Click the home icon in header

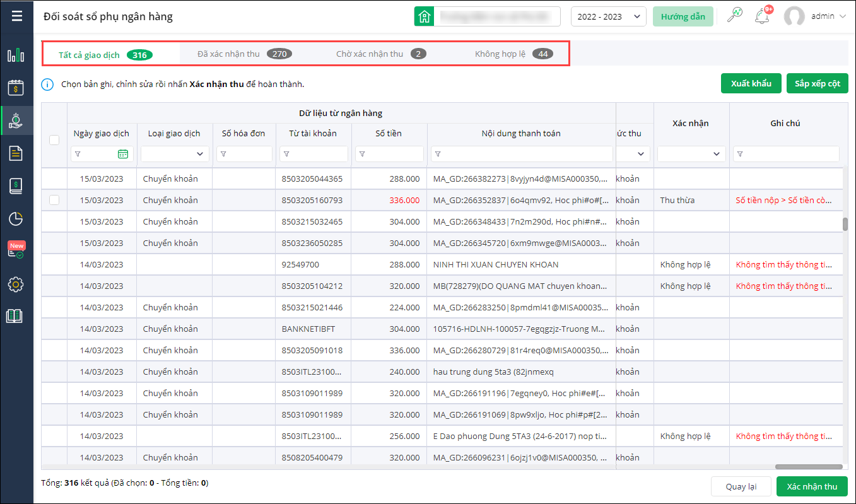[x=424, y=16]
